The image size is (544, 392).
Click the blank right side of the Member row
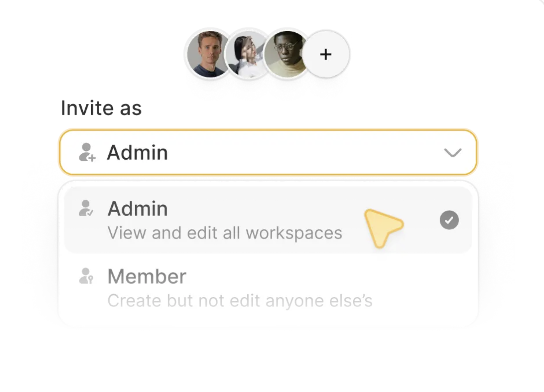pos(423,287)
